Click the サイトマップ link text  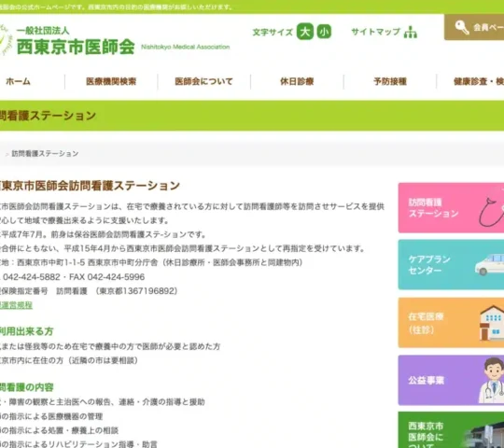pos(376,32)
